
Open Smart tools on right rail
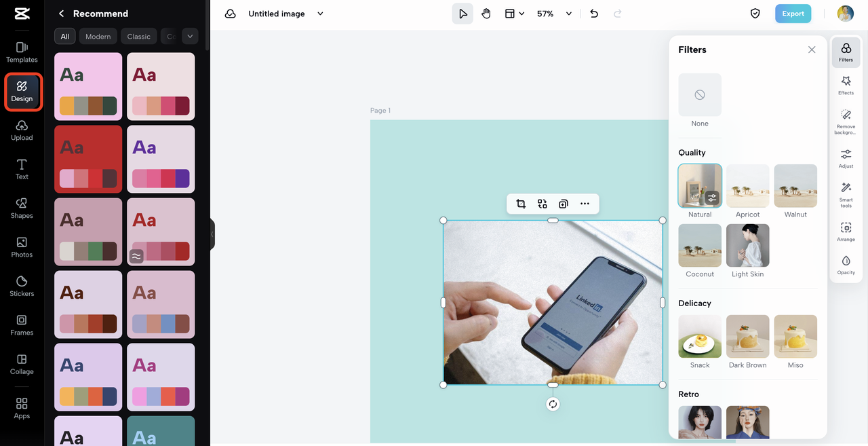tap(846, 195)
